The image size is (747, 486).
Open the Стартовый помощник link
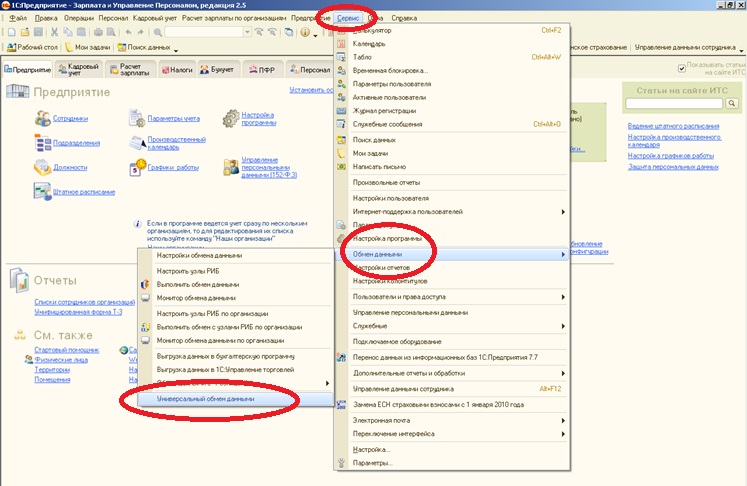click(67, 350)
